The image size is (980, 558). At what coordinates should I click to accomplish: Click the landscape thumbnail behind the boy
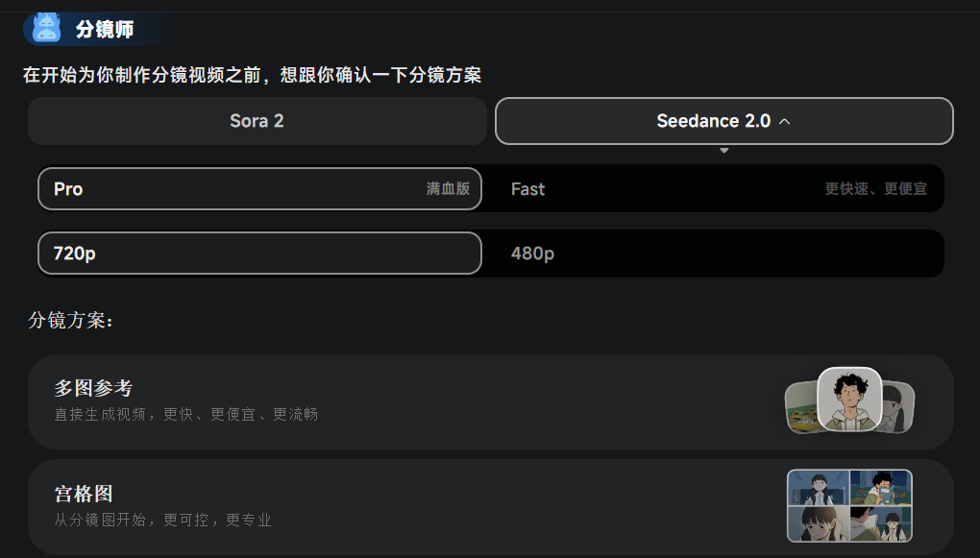point(802,407)
